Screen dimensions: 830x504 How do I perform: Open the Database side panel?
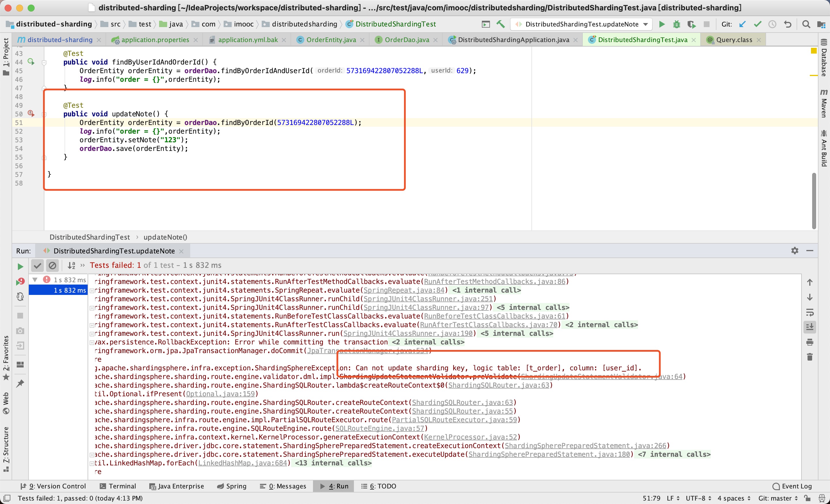coord(824,58)
